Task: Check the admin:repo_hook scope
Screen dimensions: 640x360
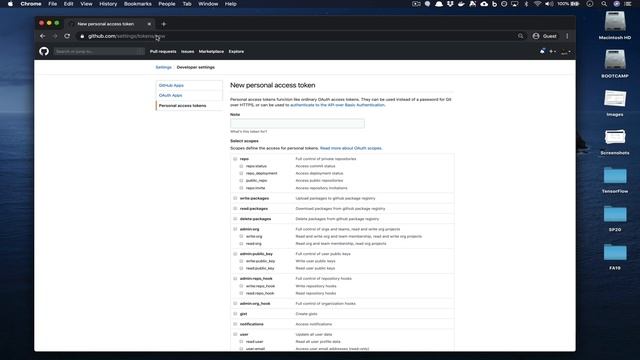Action: [x=235, y=278]
